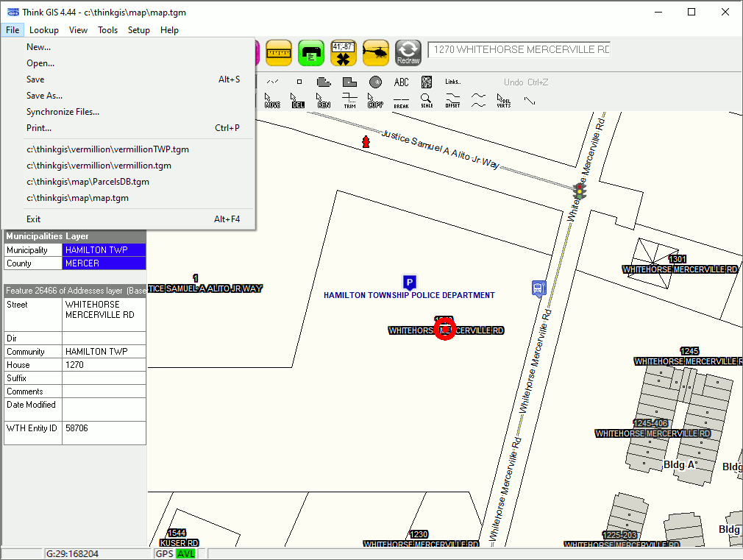The image size is (743, 560).
Task: Open the Help menu
Action: point(169,30)
